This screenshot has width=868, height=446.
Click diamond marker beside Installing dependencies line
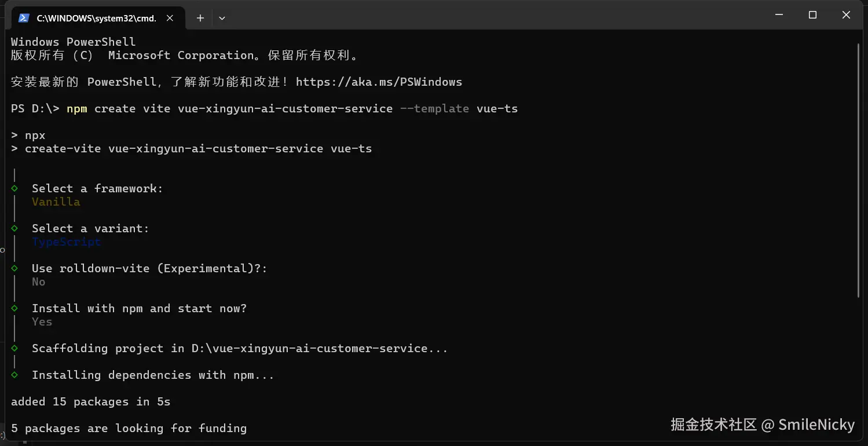(x=14, y=375)
